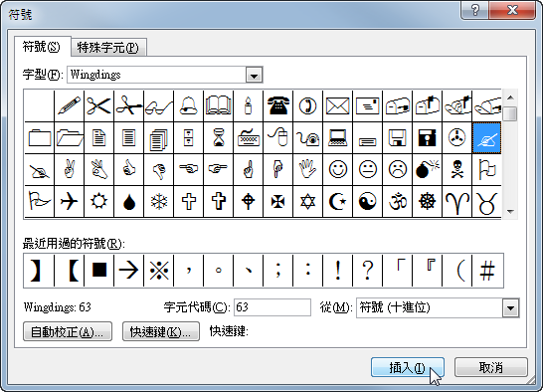Select the recent question mark symbol

[x=367, y=271]
